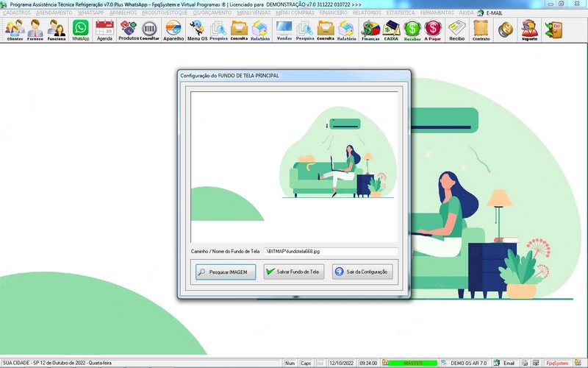Click the green Receber dollar icon

click(412, 30)
